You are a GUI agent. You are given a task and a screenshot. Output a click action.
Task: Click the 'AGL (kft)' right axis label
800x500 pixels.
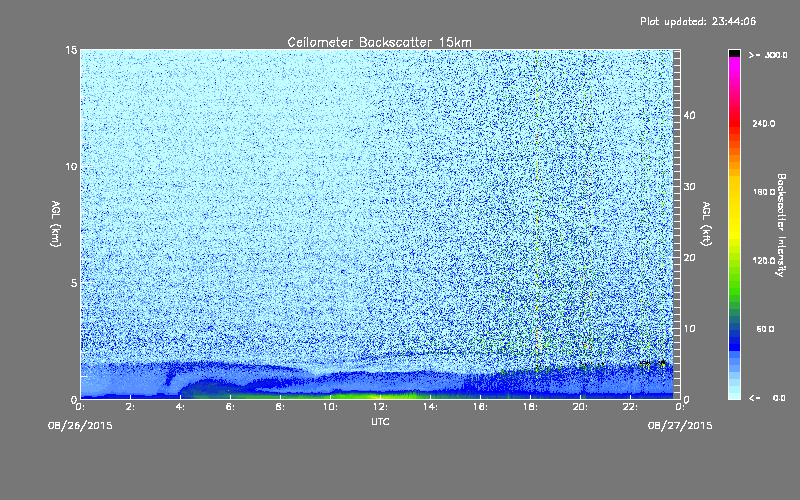(706, 223)
